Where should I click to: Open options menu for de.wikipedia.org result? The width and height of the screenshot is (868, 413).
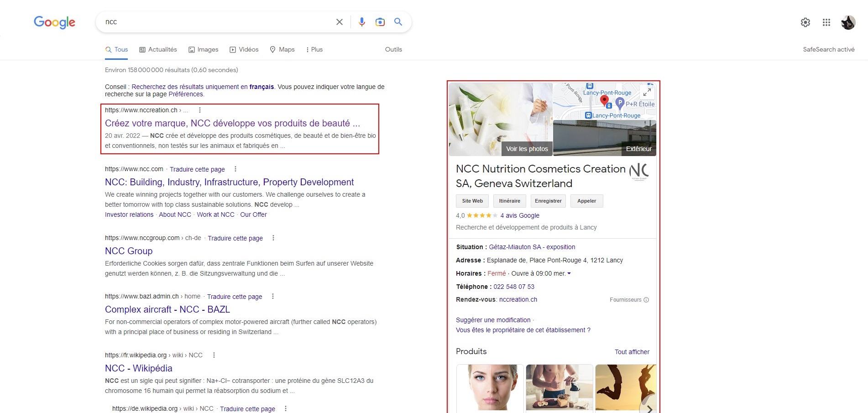(x=286, y=408)
